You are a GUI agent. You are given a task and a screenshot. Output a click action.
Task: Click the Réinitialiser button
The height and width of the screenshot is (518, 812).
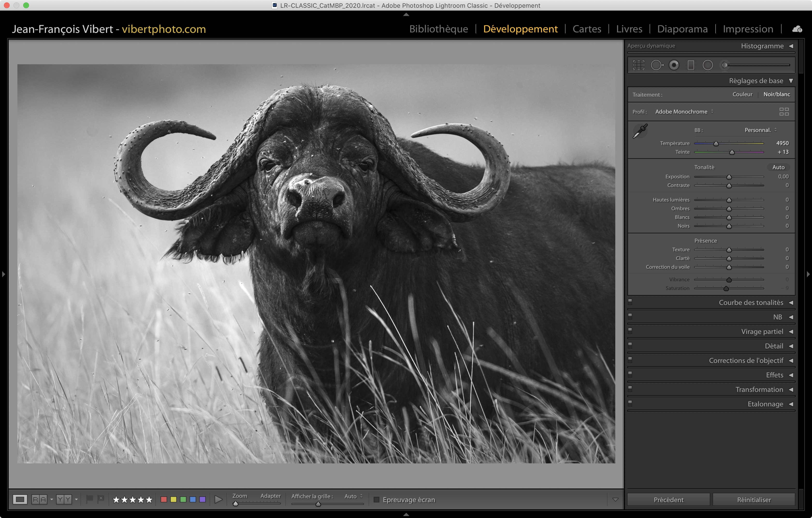coord(754,499)
